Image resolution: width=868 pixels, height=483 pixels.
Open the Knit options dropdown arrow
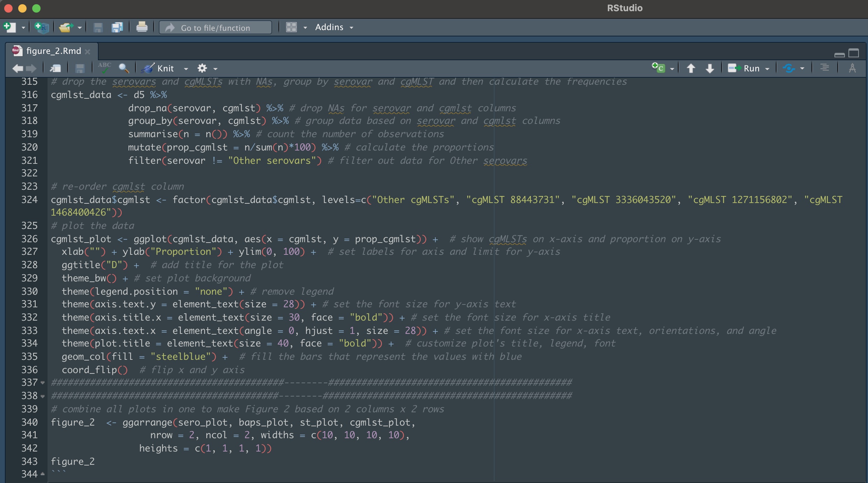tap(186, 69)
